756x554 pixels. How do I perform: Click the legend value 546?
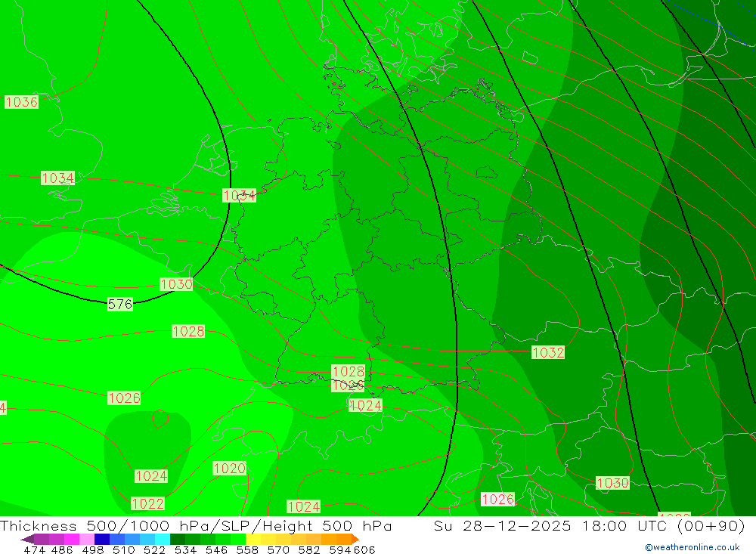coord(216,549)
